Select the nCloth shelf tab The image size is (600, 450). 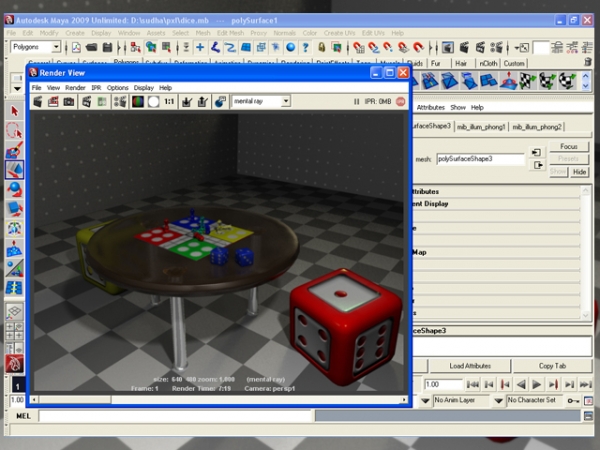pos(488,63)
